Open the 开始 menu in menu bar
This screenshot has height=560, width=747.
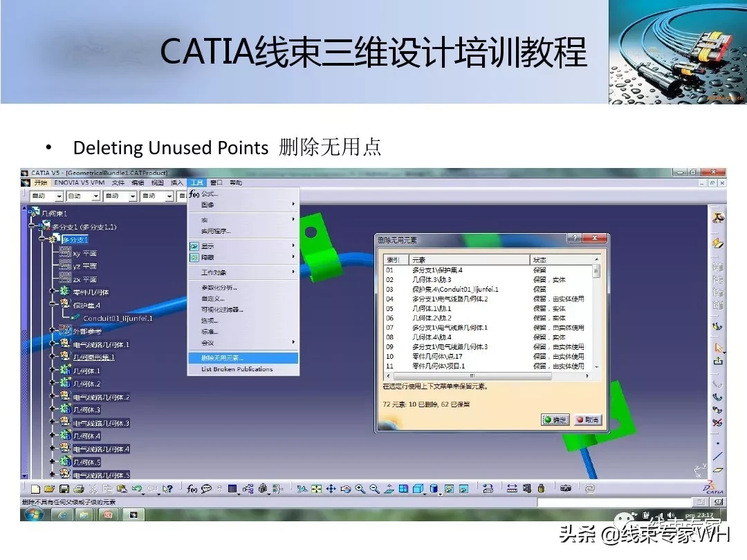coord(41,183)
